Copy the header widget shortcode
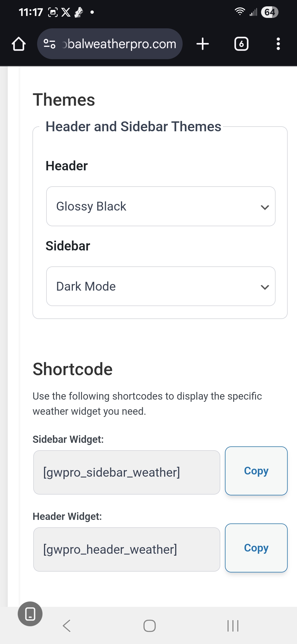 tap(256, 548)
